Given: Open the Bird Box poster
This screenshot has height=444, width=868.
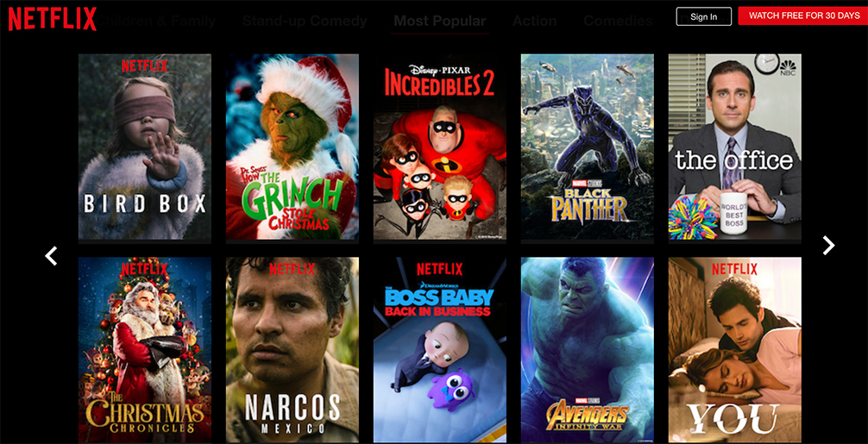Looking at the screenshot, I should (x=144, y=147).
